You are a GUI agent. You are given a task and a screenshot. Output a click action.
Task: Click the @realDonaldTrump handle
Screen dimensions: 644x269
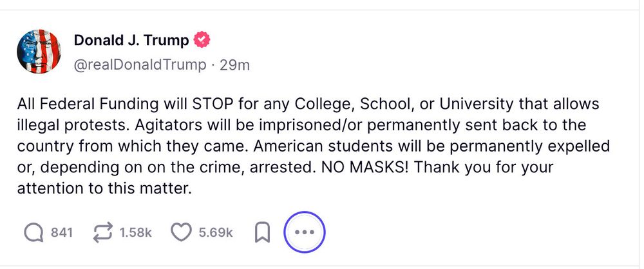140,65
